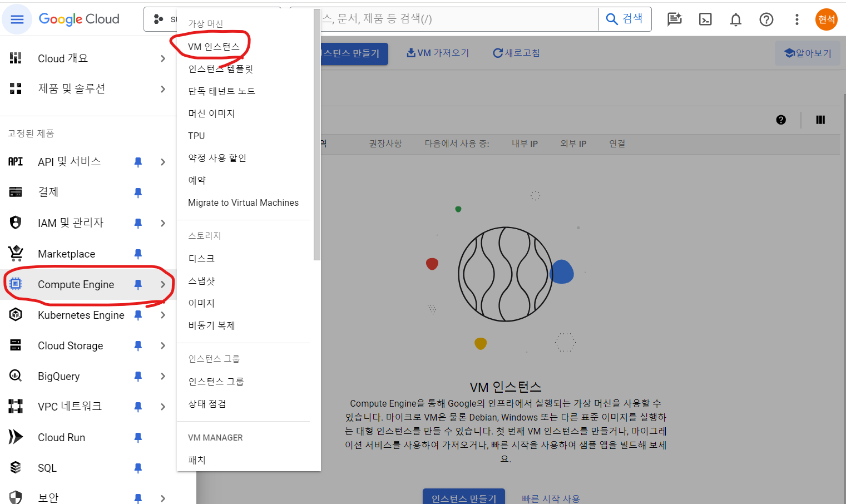The height and width of the screenshot is (504, 846).
Task: Unpin API 및 서비스 from pinned products
Action: (138, 162)
